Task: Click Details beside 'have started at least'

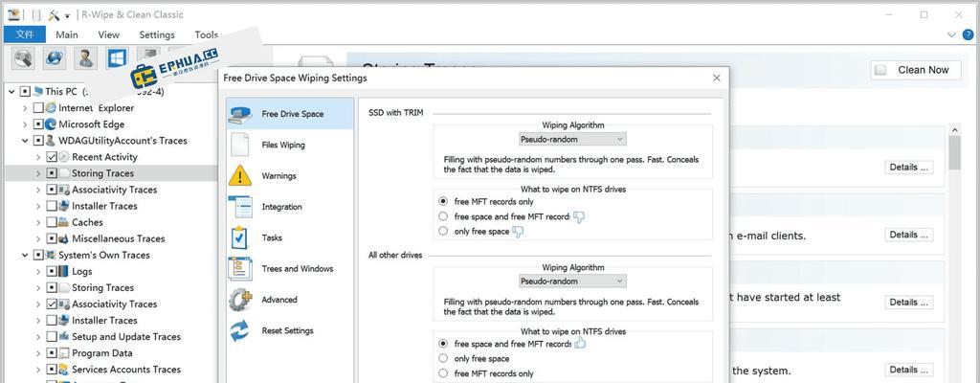Action: point(909,302)
